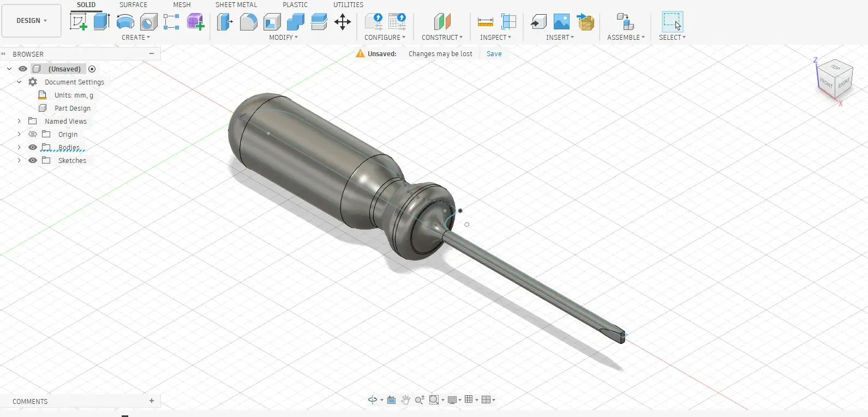This screenshot has height=417, width=868.
Task: Activate the (Unsaved) component radio button
Action: click(92, 69)
